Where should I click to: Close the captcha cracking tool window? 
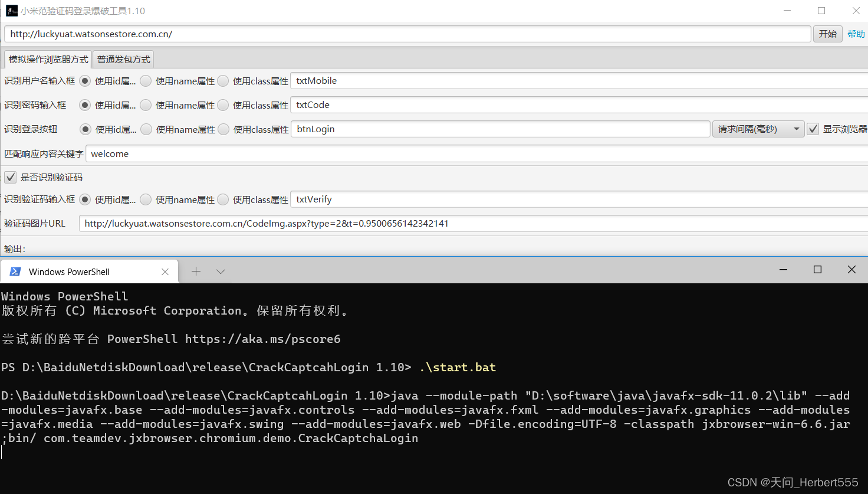(x=856, y=11)
